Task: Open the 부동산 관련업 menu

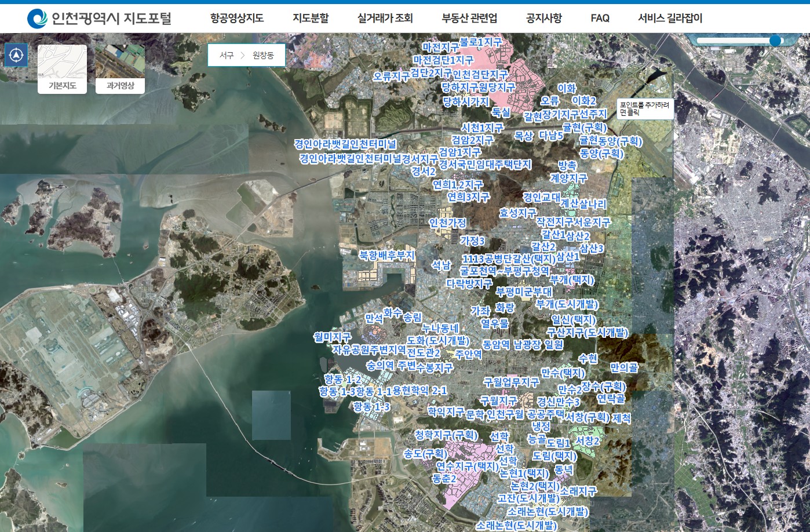Action: [469, 19]
